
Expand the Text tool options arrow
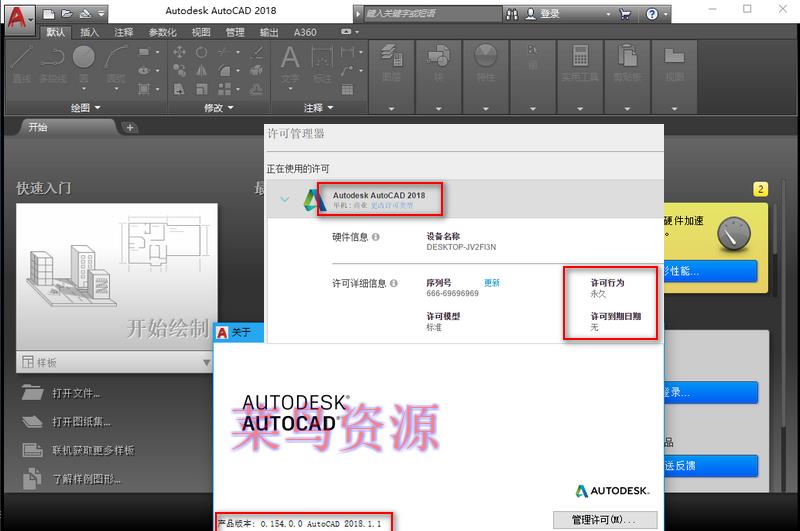point(290,89)
